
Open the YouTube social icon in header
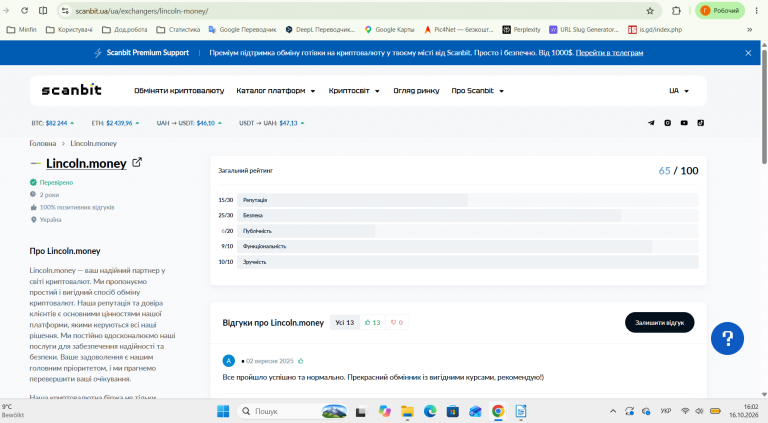[684, 123]
